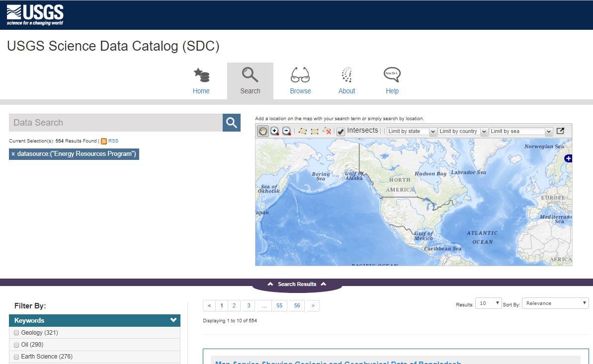This screenshot has width=593, height=364.
Task: Click the Browse eyeglasses icon
Action: (300, 75)
